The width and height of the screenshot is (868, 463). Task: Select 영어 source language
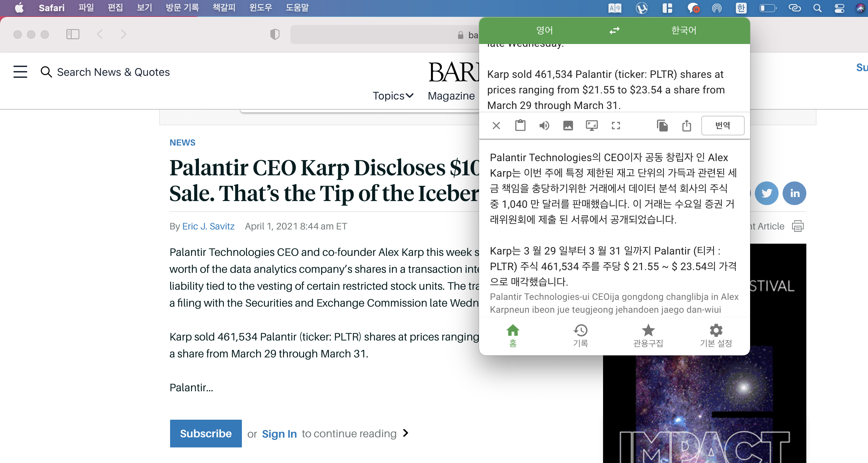[544, 30]
